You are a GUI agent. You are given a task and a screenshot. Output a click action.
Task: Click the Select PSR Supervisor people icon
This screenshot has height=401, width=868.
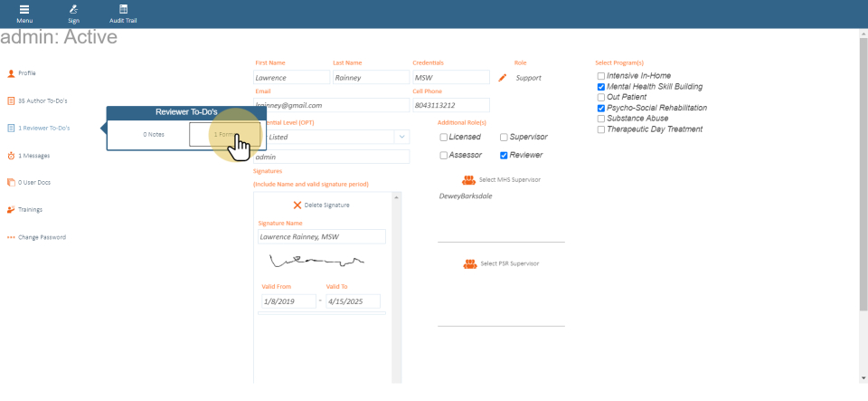[469, 263]
